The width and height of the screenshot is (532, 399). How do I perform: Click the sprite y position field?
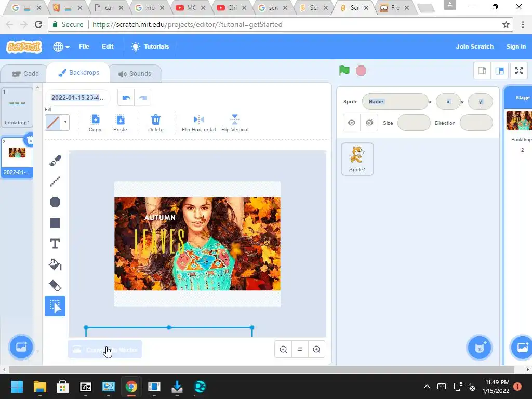pyautogui.click(x=481, y=101)
